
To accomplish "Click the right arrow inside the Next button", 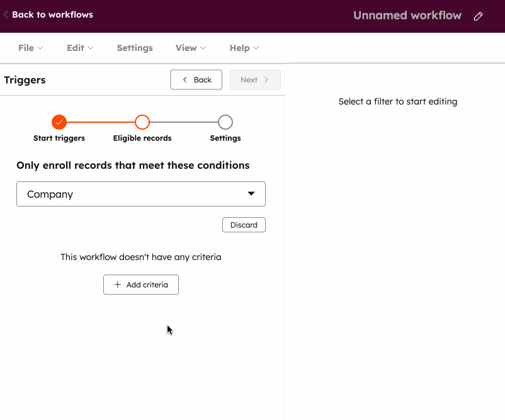I will pyautogui.click(x=266, y=79).
